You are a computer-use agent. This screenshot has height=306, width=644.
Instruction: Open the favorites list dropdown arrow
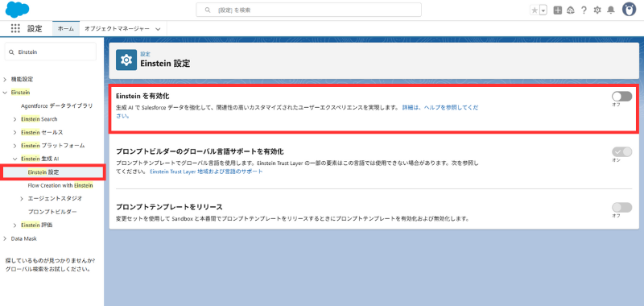click(543, 10)
